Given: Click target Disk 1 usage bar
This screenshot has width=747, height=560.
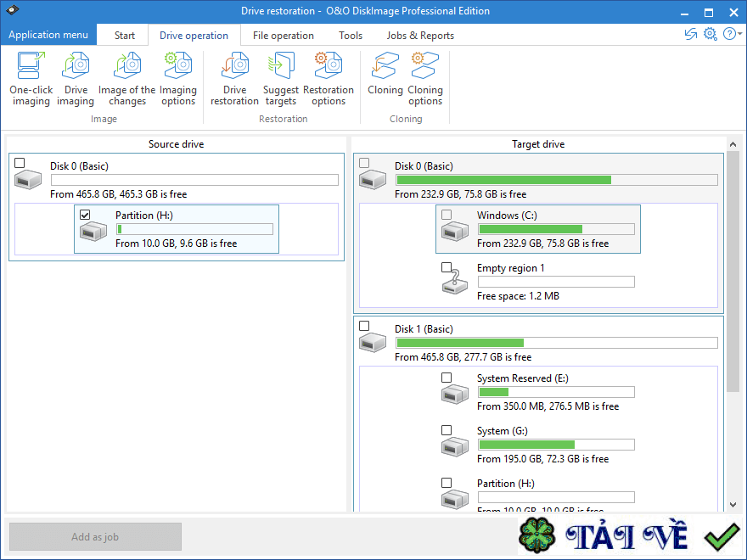Looking at the screenshot, I should (557, 343).
